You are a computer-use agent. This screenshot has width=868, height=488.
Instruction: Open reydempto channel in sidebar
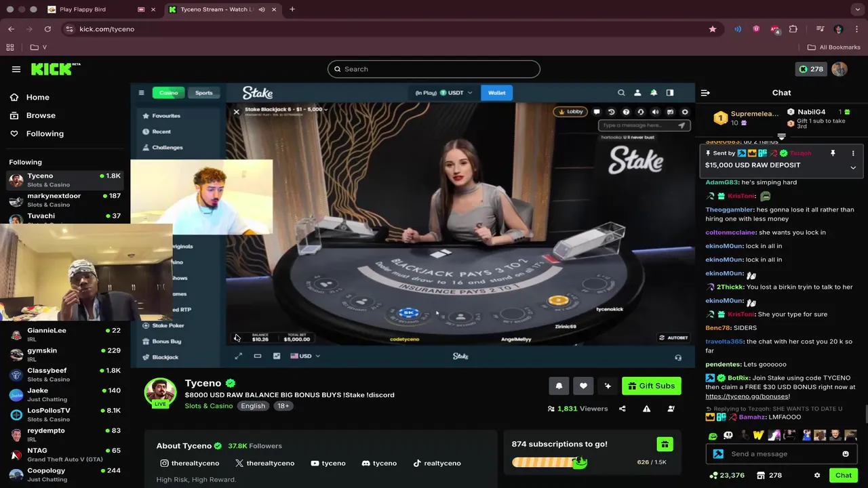pos(65,434)
